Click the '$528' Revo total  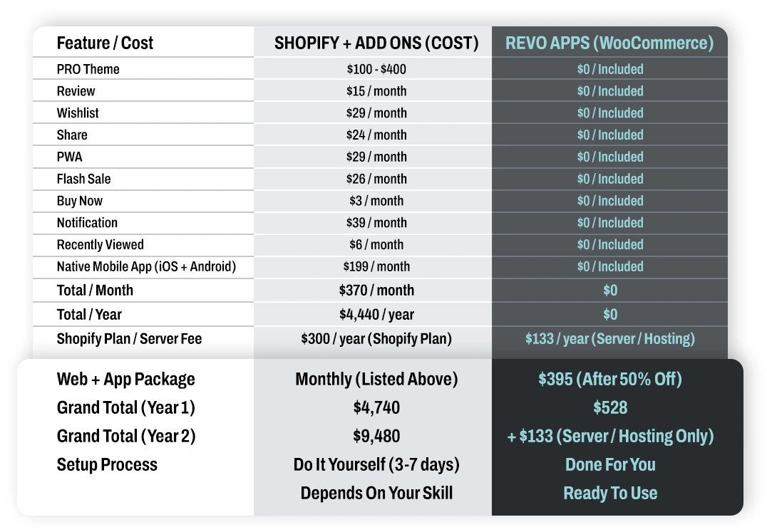pos(610,408)
